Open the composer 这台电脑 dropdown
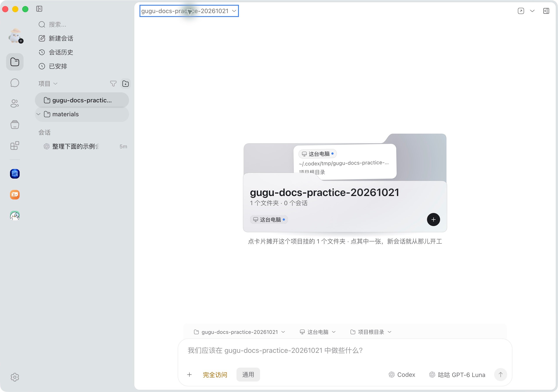This screenshot has width=558, height=392. (x=317, y=332)
